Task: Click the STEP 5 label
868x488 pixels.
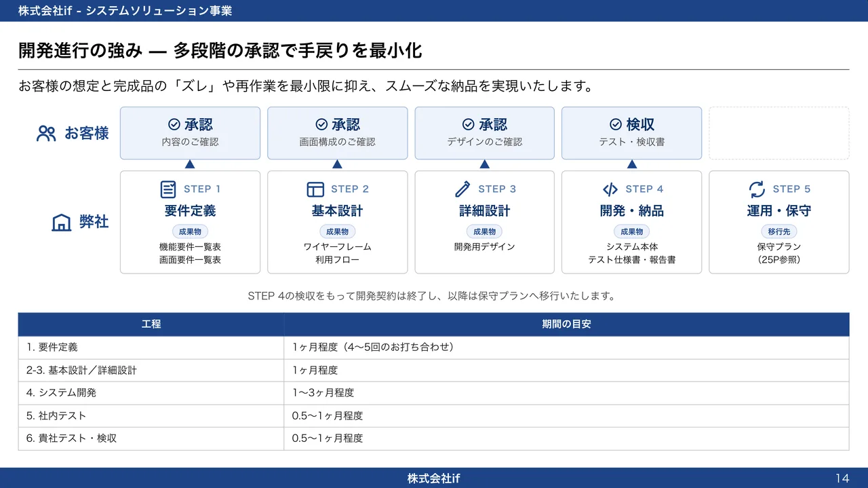Action: point(791,189)
